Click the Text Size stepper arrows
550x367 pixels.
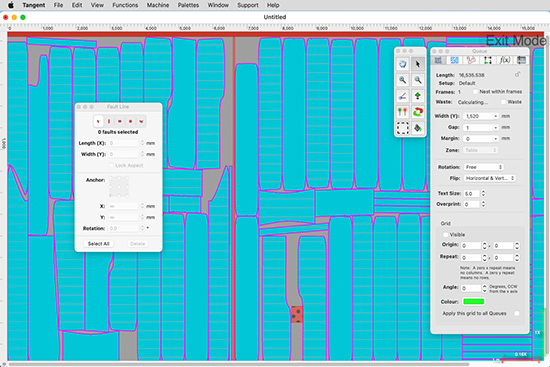(x=483, y=193)
